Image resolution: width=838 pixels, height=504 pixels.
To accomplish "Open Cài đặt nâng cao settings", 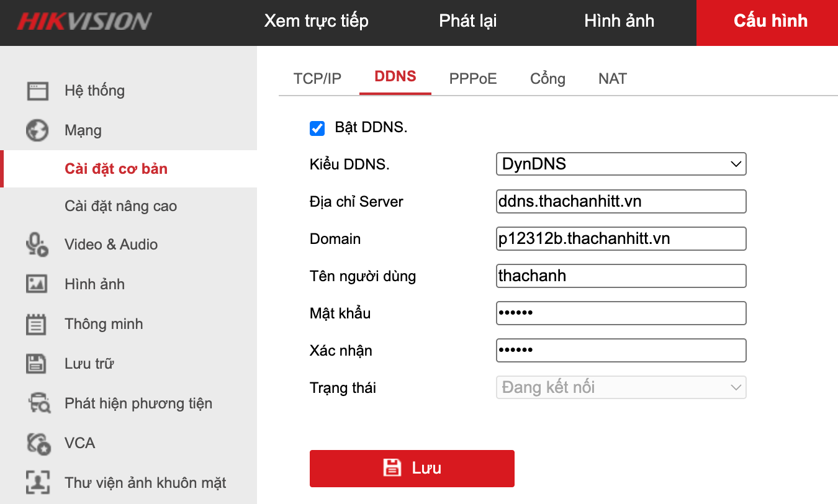I will click(x=120, y=206).
